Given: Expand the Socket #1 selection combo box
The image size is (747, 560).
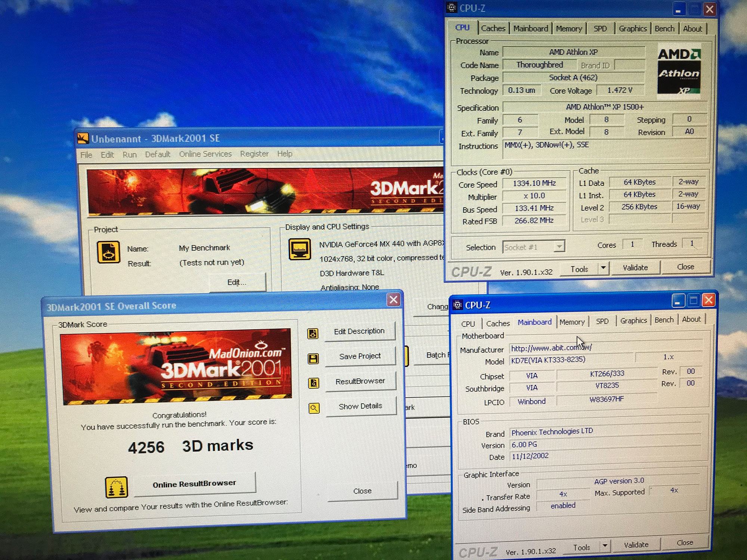Looking at the screenshot, I should 559,247.
